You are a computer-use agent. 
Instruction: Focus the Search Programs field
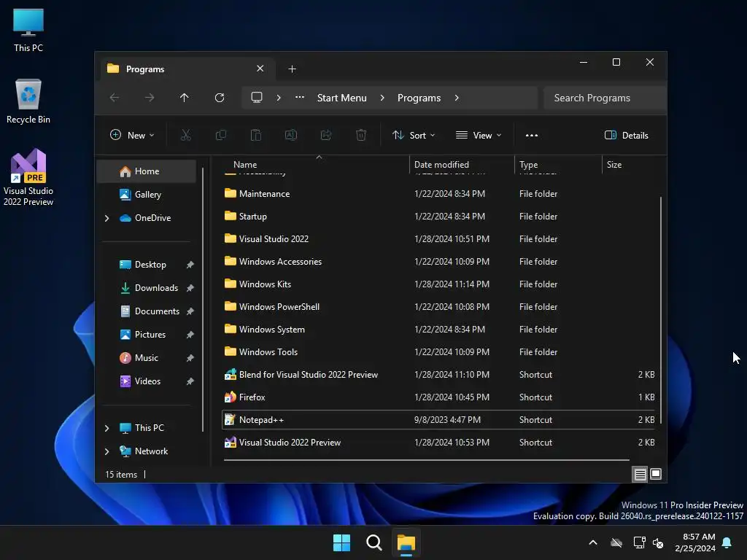click(x=605, y=98)
